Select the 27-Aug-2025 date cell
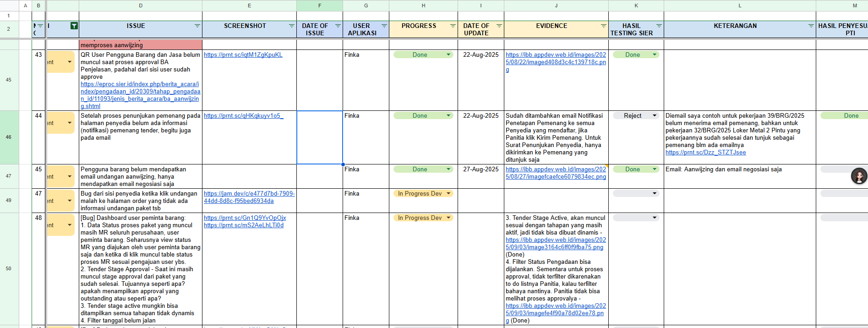868x328 pixels. point(480,169)
